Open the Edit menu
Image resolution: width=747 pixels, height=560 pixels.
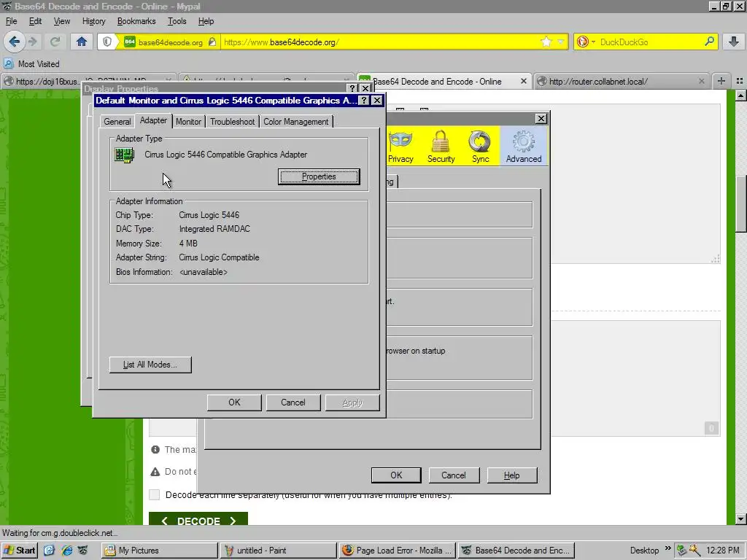pyautogui.click(x=35, y=21)
